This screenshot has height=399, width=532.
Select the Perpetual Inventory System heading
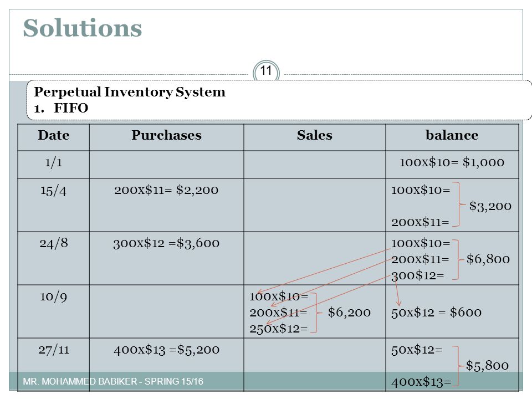(x=130, y=92)
